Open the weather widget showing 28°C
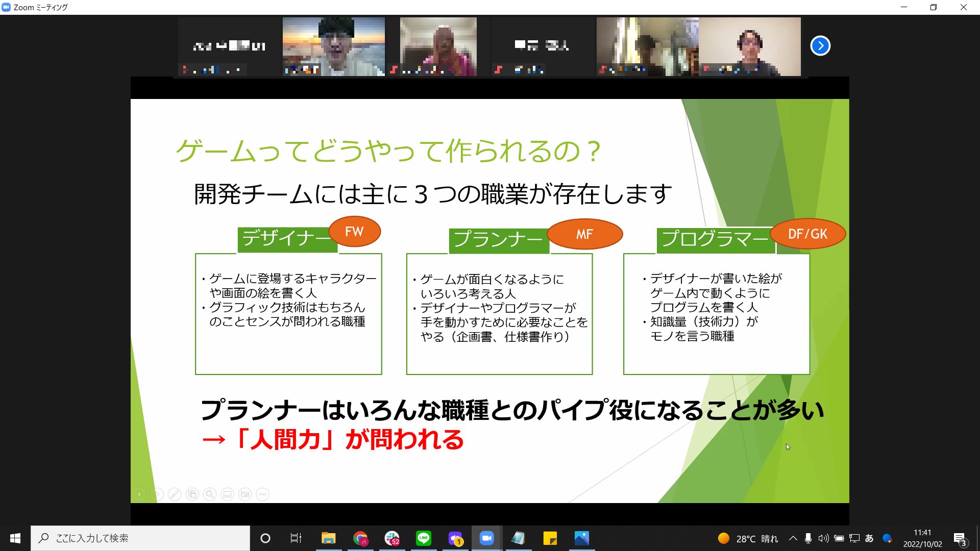 pyautogui.click(x=748, y=539)
